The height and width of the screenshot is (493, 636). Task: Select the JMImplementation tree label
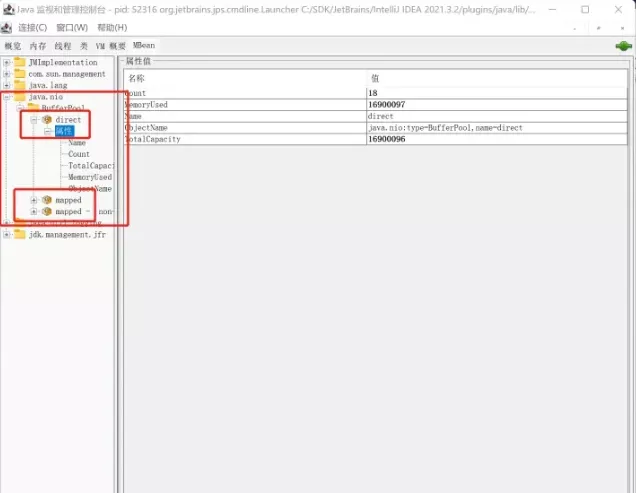click(63, 62)
